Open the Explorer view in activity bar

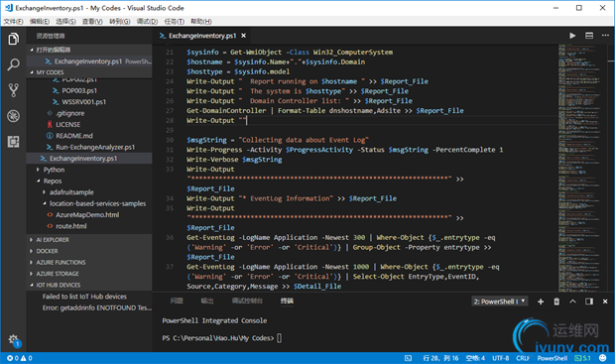pyautogui.click(x=13, y=39)
